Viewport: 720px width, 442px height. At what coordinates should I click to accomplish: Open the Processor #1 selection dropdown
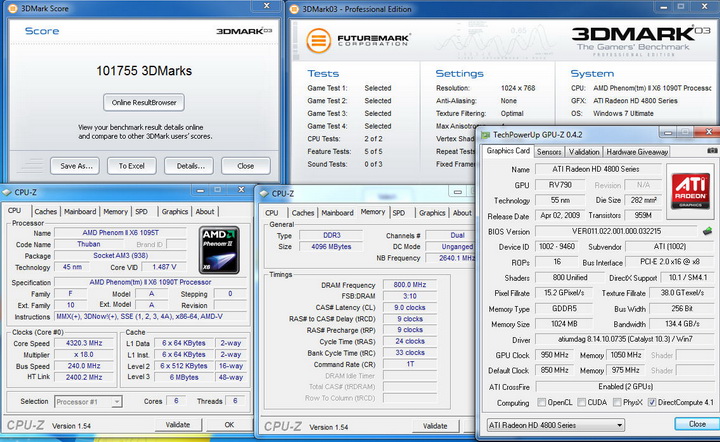(x=88, y=402)
